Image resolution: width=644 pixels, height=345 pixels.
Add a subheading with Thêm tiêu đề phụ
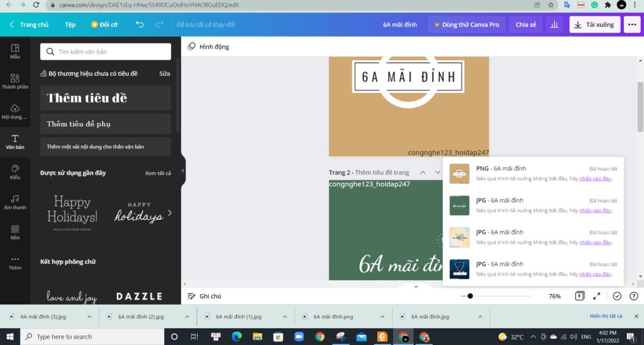[x=106, y=124]
